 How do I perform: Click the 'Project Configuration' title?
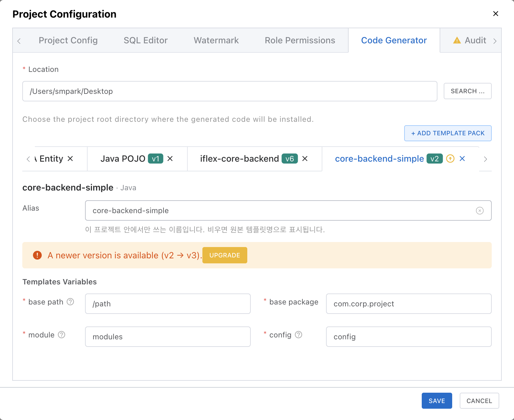pyautogui.click(x=64, y=14)
